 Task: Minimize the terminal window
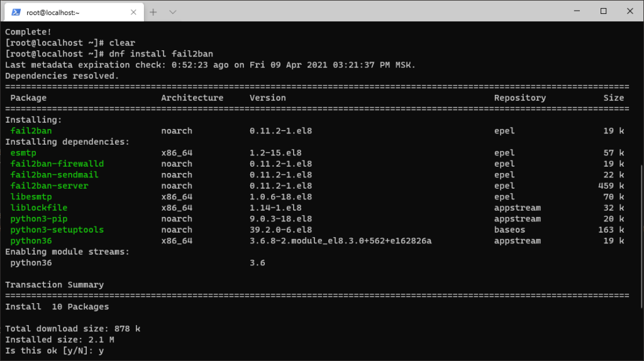pyautogui.click(x=577, y=11)
